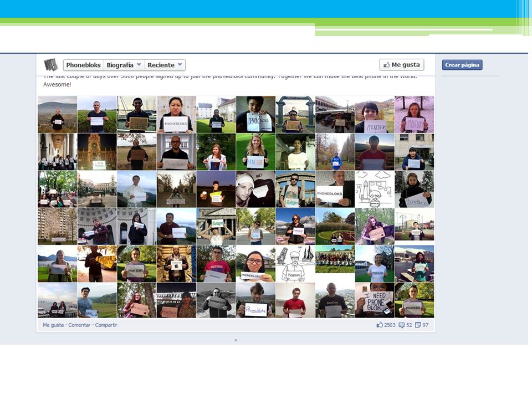This screenshot has width=532, height=399.
Task: Open the 52 comments counter
Action: (x=406, y=325)
